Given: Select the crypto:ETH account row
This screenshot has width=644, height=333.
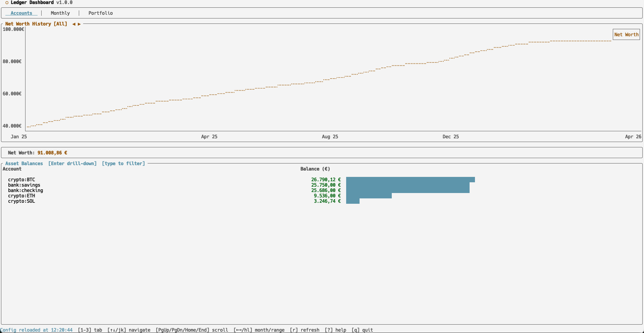Looking at the screenshot, I should click(21, 196).
